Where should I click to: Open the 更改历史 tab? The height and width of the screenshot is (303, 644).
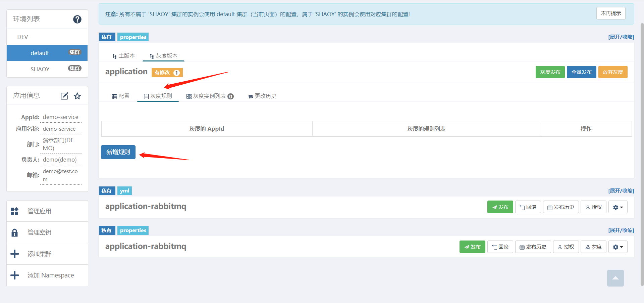262,96
